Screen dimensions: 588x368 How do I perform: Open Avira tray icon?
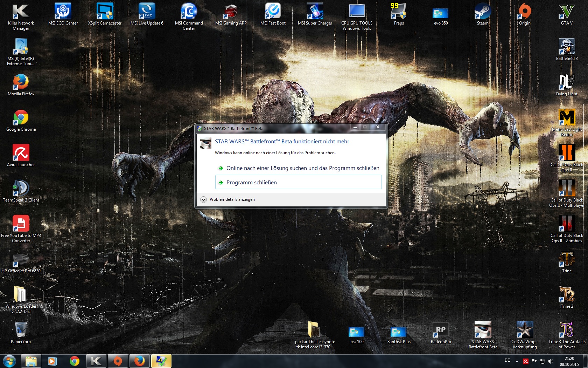pos(525,361)
